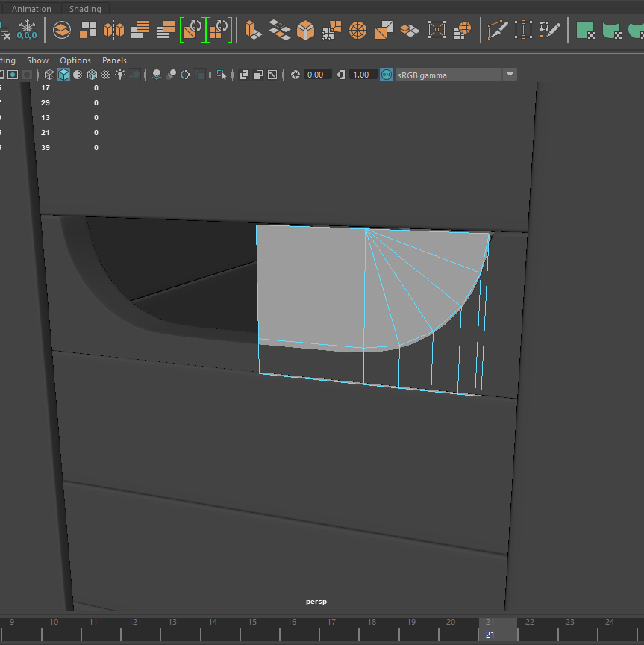Click frame 24 on the timeline
Screen dimensions: 644x645
click(x=610, y=622)
